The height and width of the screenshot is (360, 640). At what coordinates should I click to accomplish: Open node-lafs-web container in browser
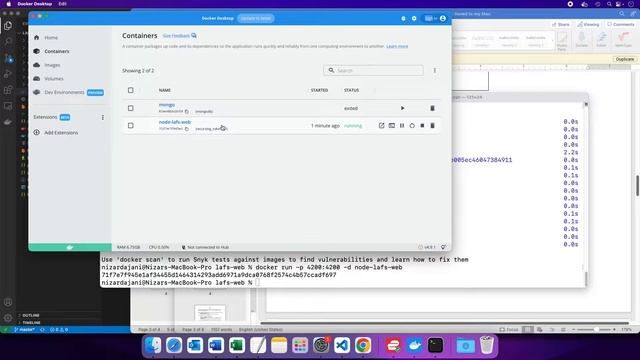coord(381,126)
